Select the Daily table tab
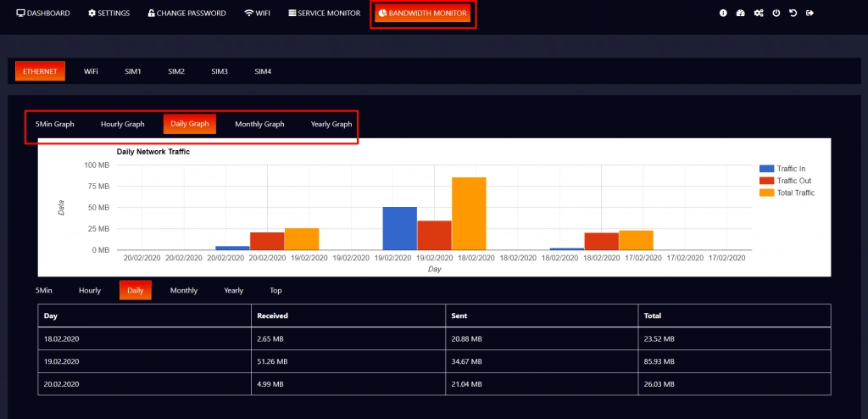This screenshot has height=419, width=868. [135, 290]
